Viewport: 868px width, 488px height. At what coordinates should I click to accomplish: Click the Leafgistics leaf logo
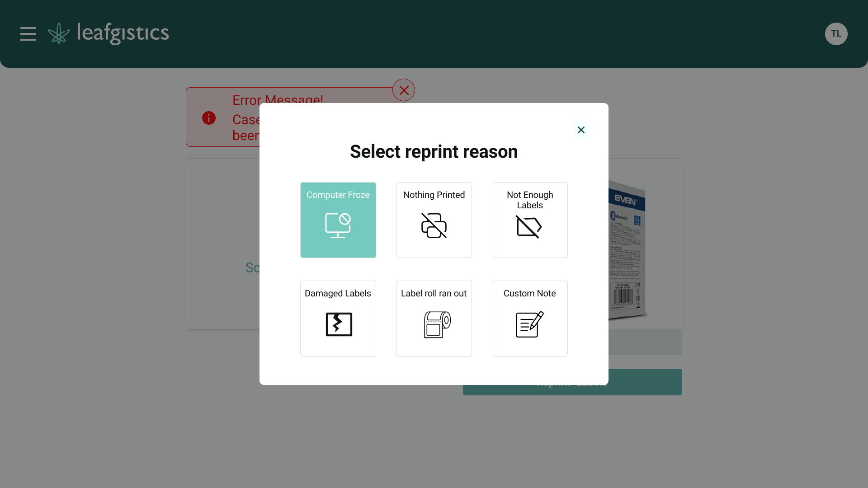pos(59,33)
